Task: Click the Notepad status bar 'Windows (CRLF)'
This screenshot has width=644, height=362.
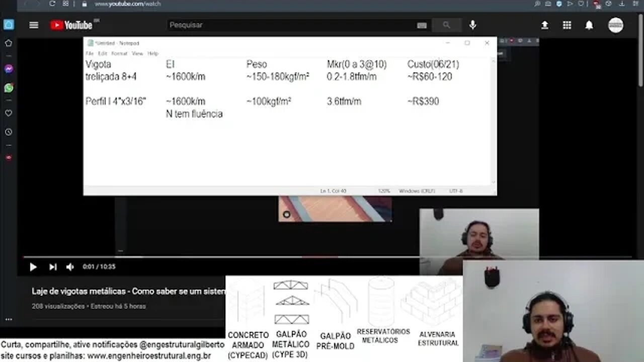Action: [416, 191]
